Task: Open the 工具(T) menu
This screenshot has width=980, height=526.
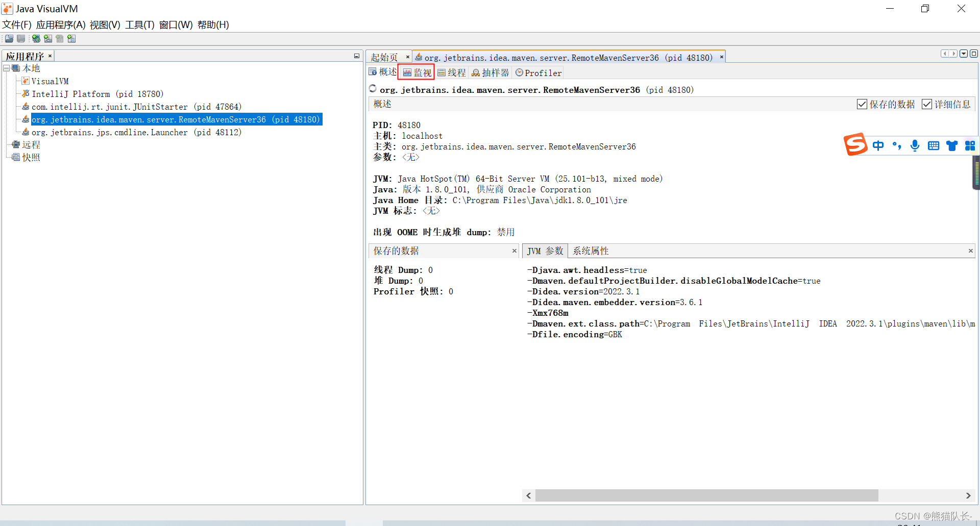Action: [140, 25]
